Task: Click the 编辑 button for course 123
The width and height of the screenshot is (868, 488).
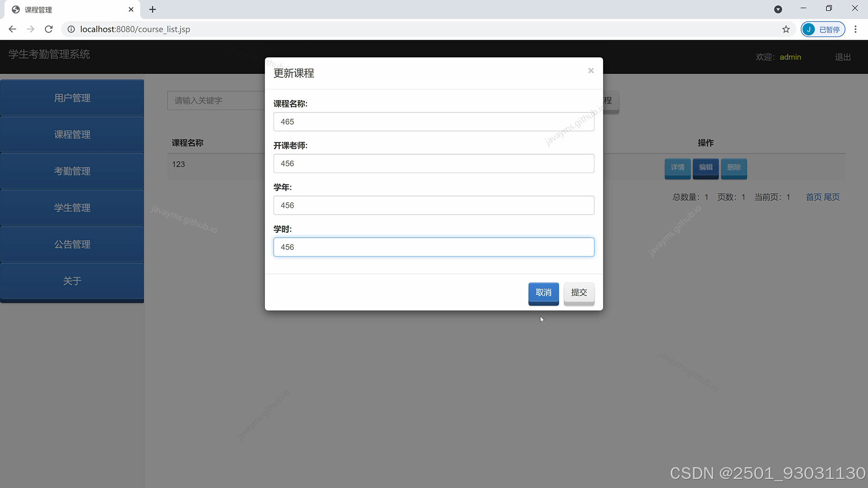Action: [x=705, y=168]
